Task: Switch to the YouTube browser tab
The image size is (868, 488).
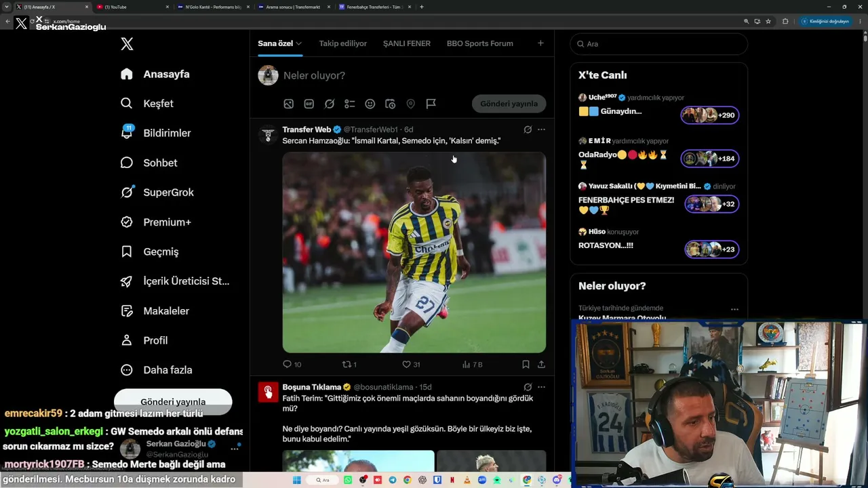Action: [x=133, y=7]
